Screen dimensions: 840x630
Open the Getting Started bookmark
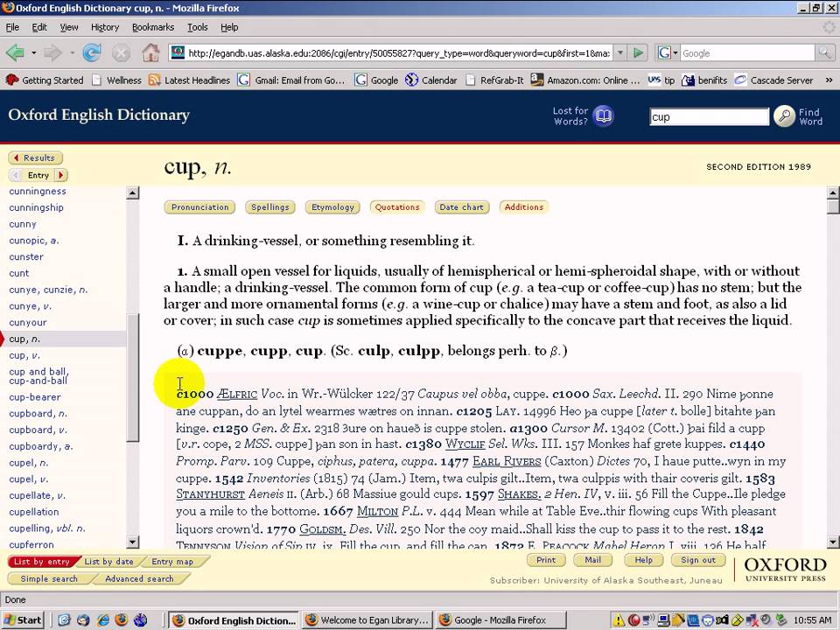pos(45,80)
